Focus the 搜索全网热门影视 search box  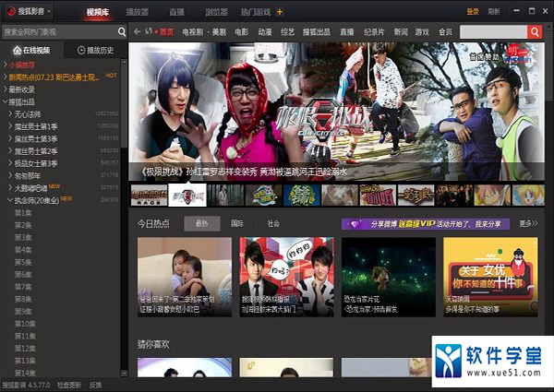pyautogui.click(x=59, y=32)
